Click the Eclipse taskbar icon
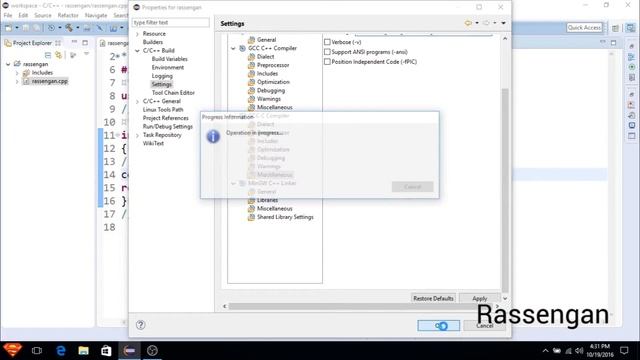This screenshot has height=360, width=640. coord(129,351)
